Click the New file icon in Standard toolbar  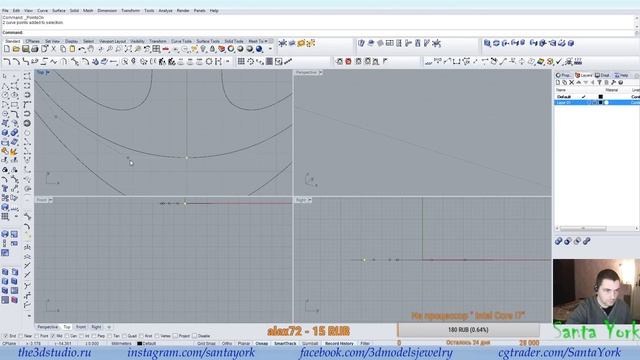tap(7, 49)
